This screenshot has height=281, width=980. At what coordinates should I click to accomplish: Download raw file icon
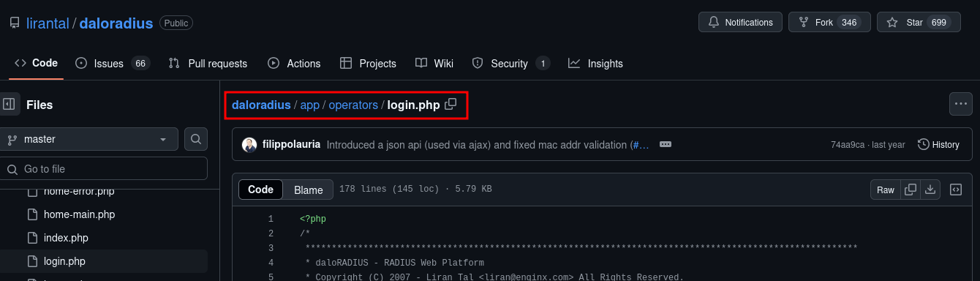click(930, 190)
